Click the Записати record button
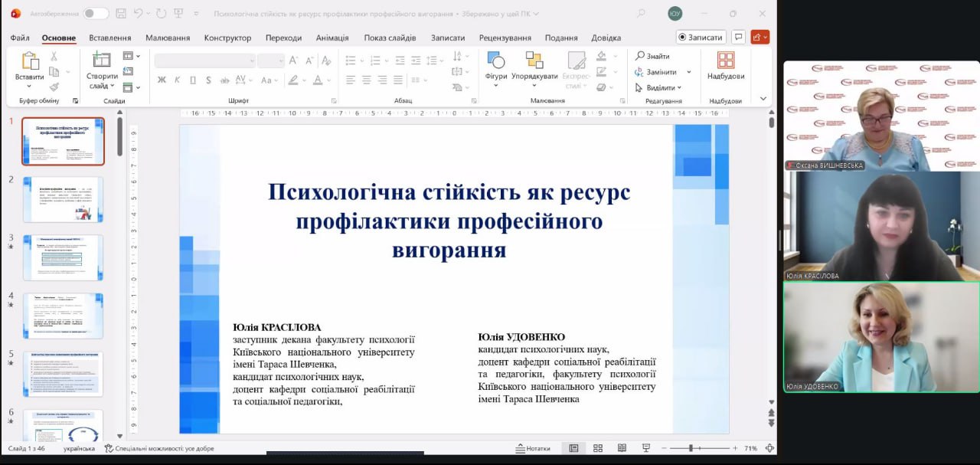The image size is (980, 465). click(701, 37)
